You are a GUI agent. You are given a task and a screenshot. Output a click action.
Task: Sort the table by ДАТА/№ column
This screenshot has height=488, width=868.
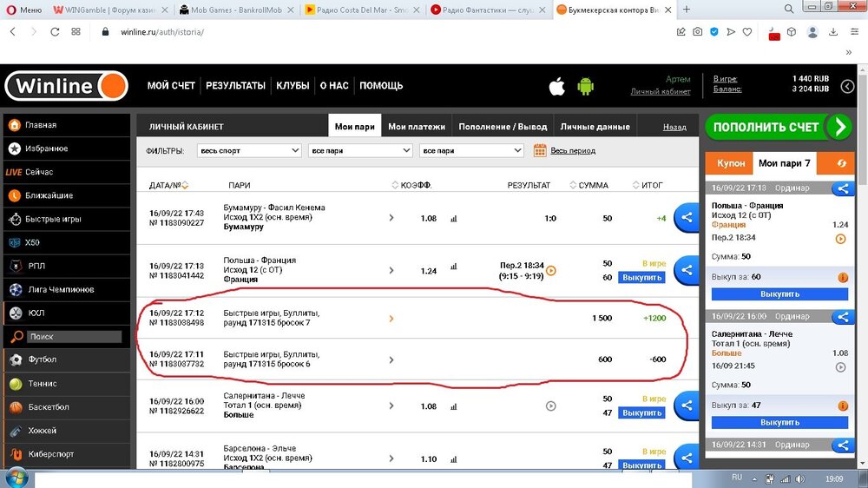[168, 185]
